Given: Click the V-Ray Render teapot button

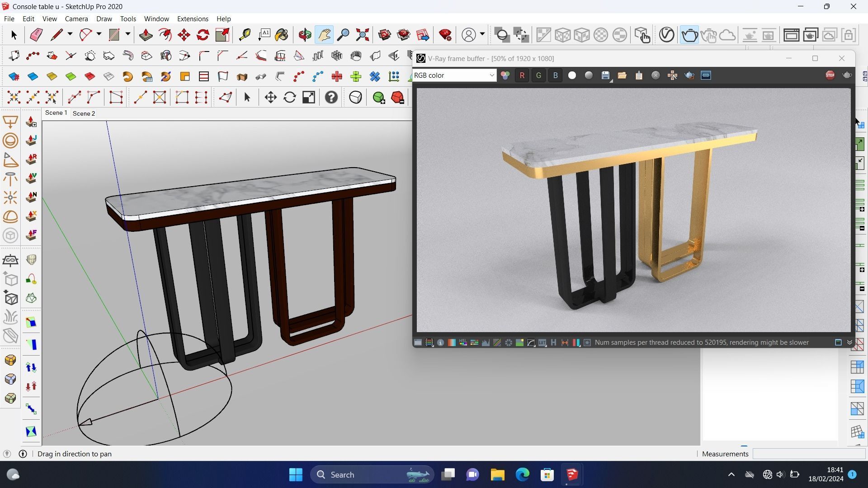Looking at the screenshot, I should [x=689, y=35].
